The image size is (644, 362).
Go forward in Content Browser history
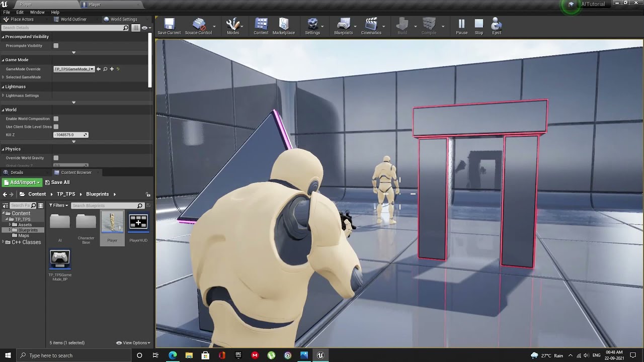coord(12,194)
